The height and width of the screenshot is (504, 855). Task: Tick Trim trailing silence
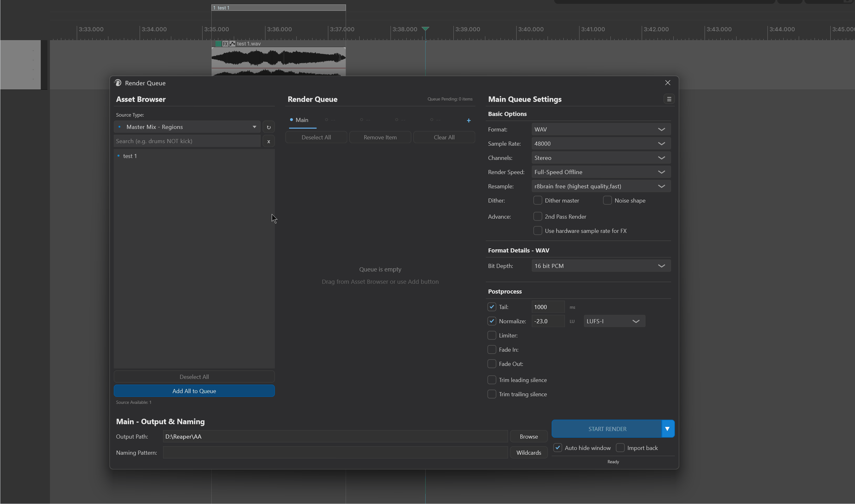492,394
